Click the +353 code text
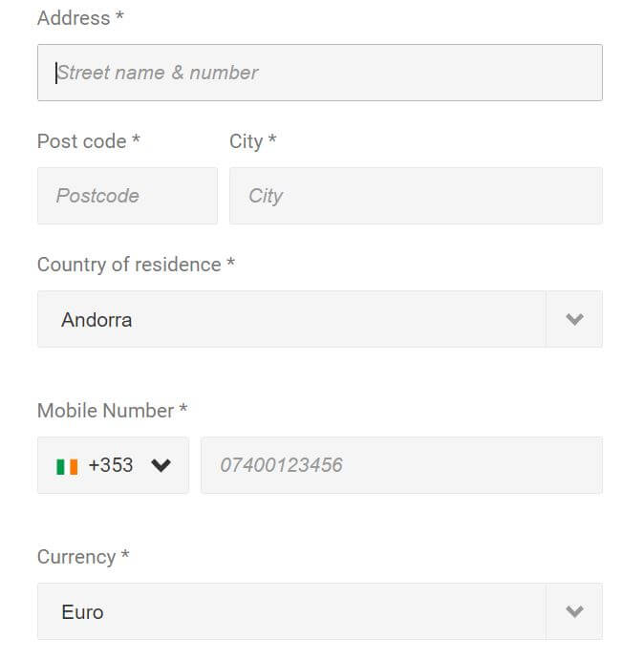644x661 pixels. point(111,465)
